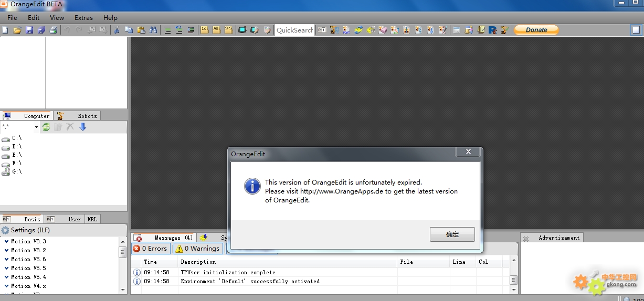Click the Open folder toolbar icon
Viewport: 644px width, 301px height.
point(17,30)
